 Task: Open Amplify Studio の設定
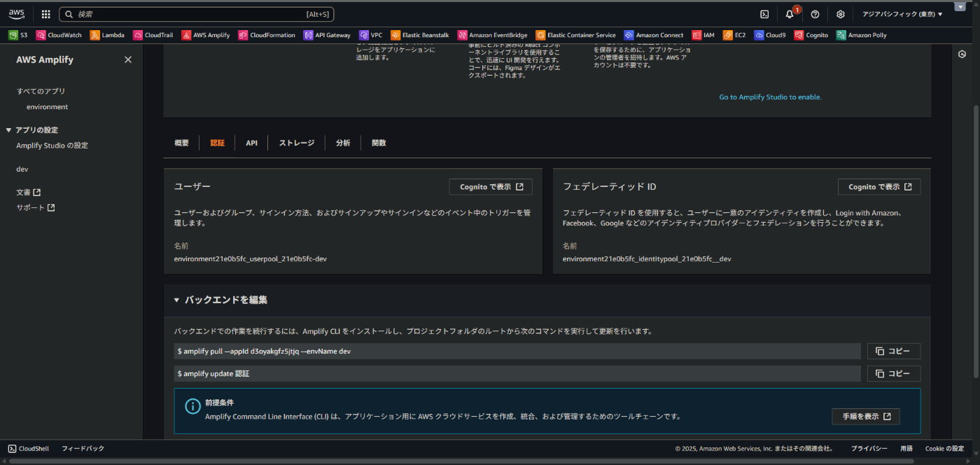pyautogui.click(x=52, y=146)
